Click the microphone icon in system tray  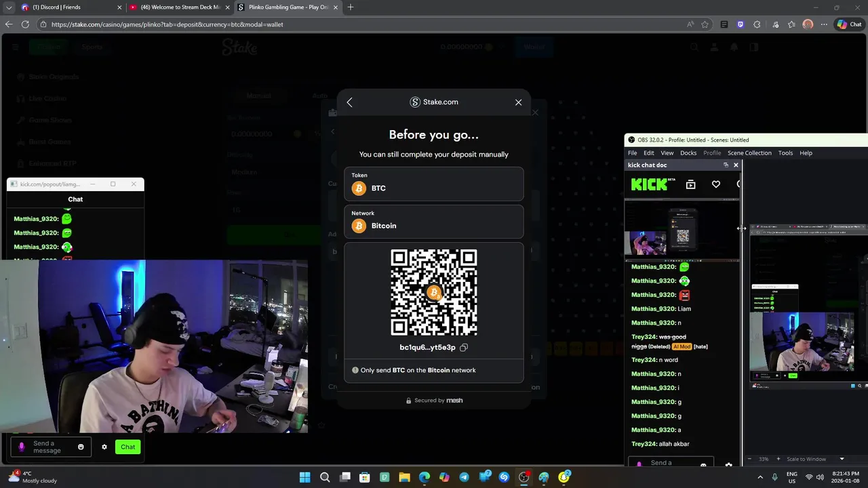[x=774, y=477]
